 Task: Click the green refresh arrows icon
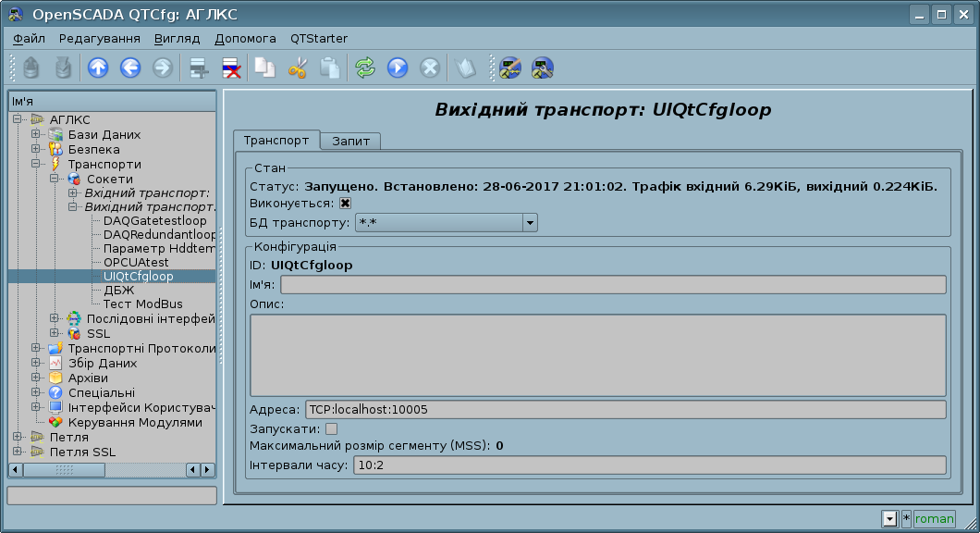click(x=365, y=68)
